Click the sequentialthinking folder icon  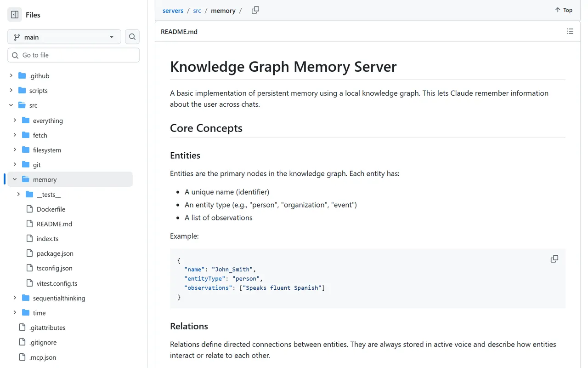coord(26,298)
